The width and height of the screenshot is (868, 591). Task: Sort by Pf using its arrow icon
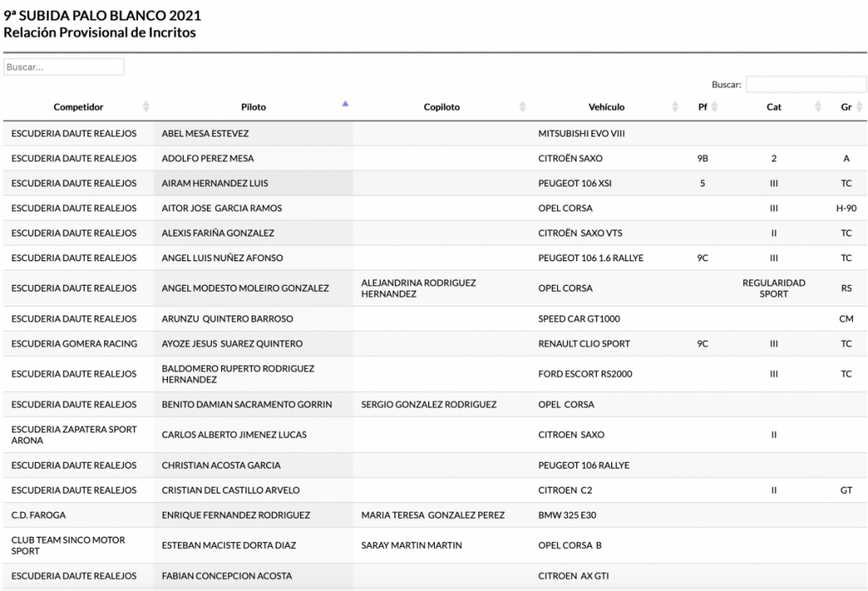(x=714, y=107)
